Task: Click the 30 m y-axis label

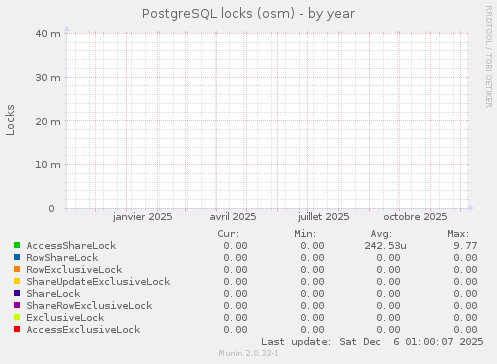Action: click(x=48, y=78)
